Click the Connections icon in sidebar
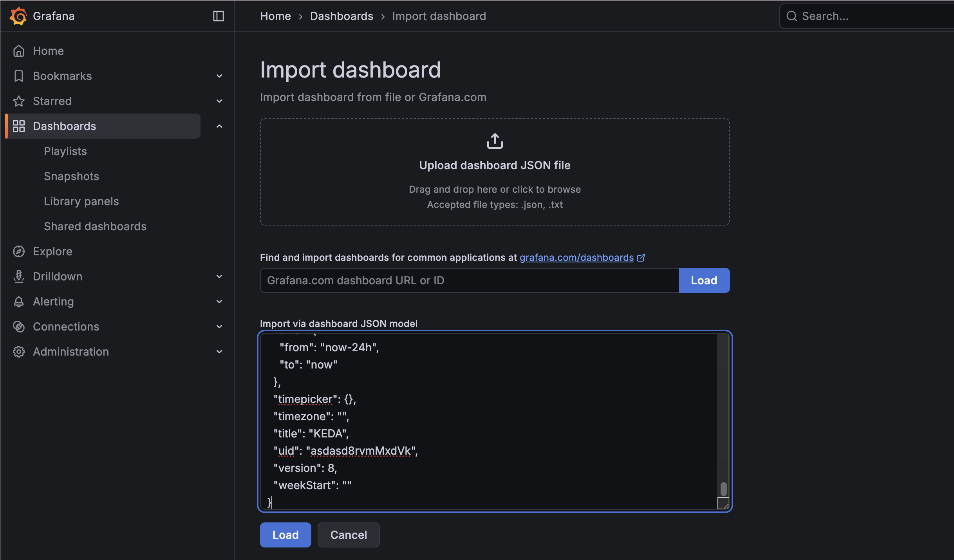 click(x=19, y=327)
